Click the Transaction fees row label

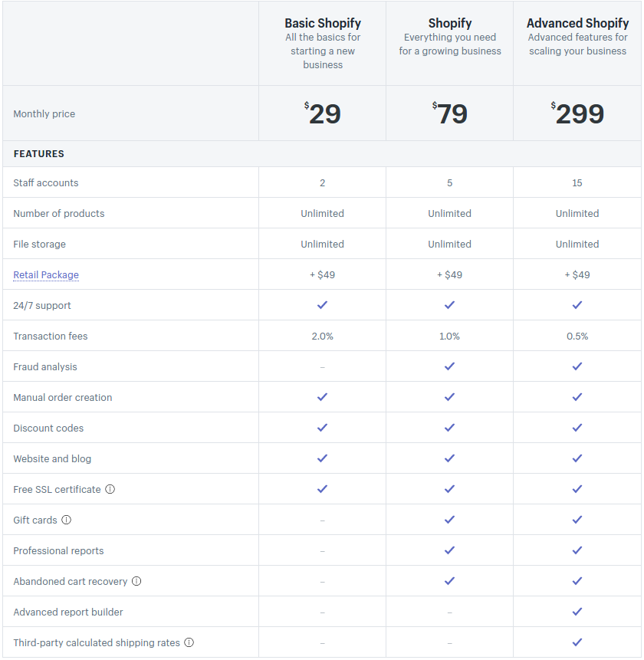tap(51, 336)
